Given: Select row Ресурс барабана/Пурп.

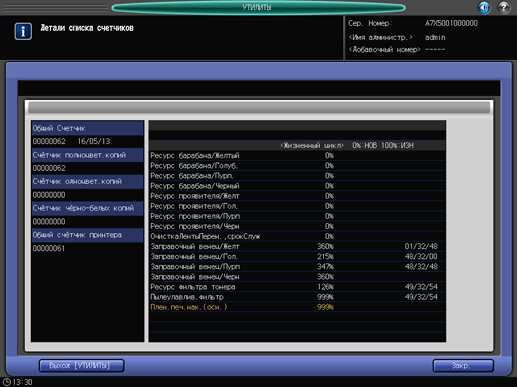Looking at the screenshot, I should point(297,176).
